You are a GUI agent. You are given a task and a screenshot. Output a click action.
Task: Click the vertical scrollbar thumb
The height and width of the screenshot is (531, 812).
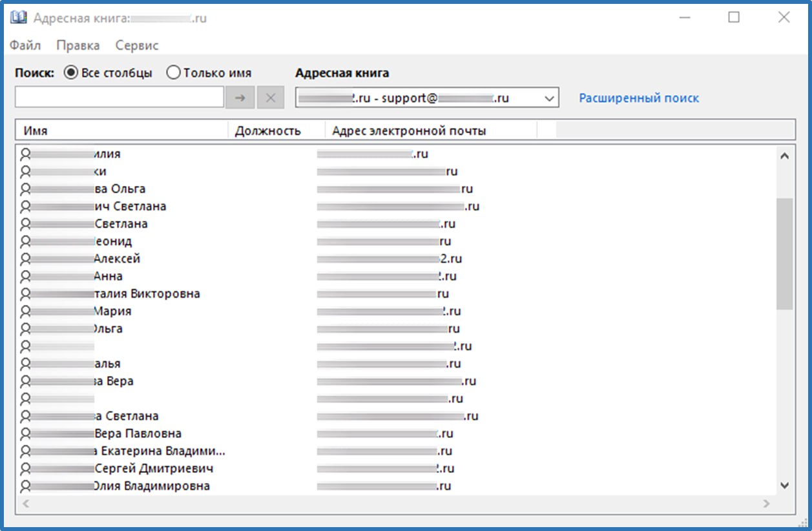pos(785,253)
